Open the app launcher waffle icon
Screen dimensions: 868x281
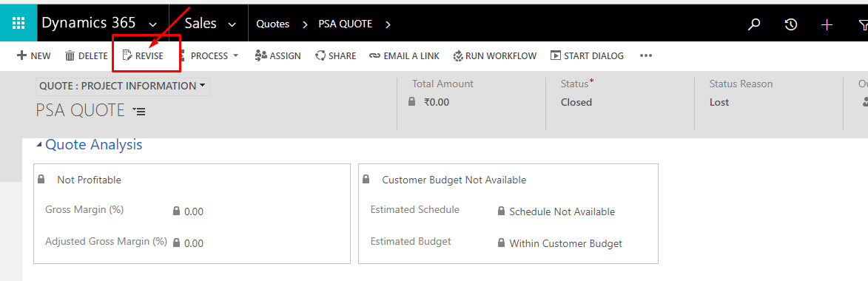click(18, 23)
